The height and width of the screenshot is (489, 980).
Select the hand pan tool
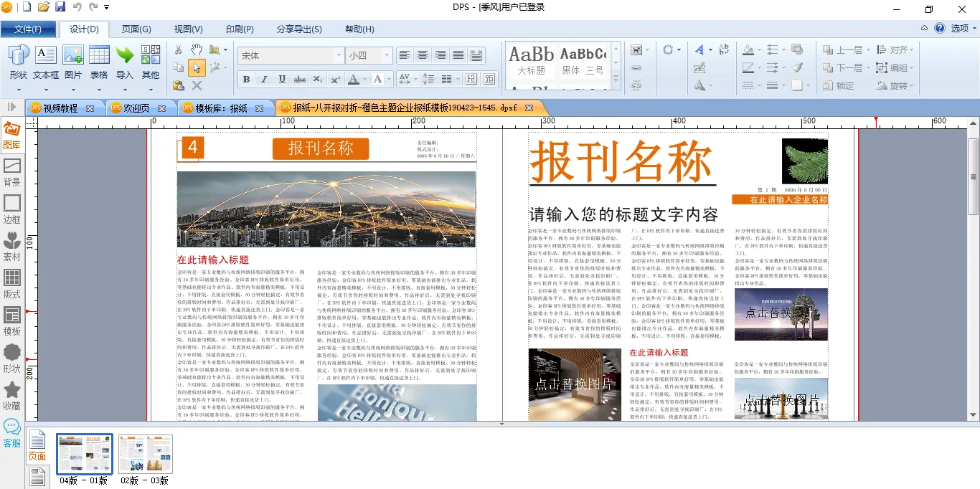(x=197, y=49)
